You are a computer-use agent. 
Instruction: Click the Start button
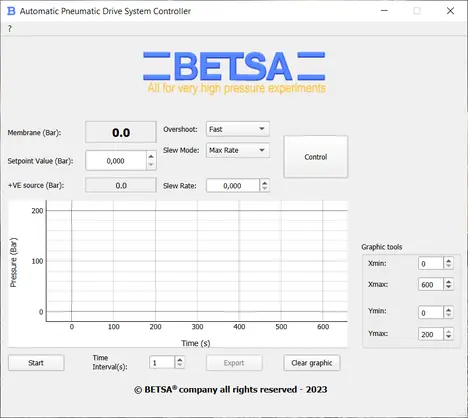(x=36, y=363)
